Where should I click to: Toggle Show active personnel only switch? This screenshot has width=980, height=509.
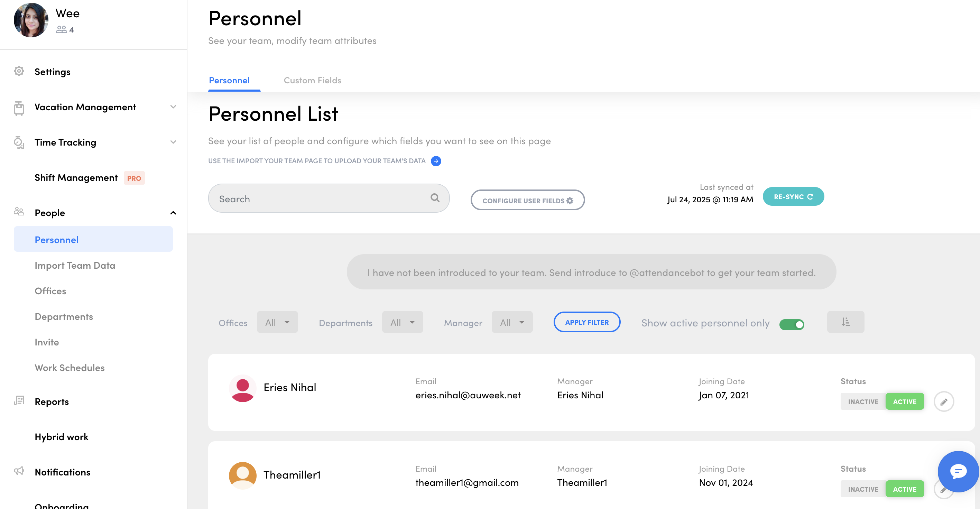pyautogui.click(x=792, y=324)
